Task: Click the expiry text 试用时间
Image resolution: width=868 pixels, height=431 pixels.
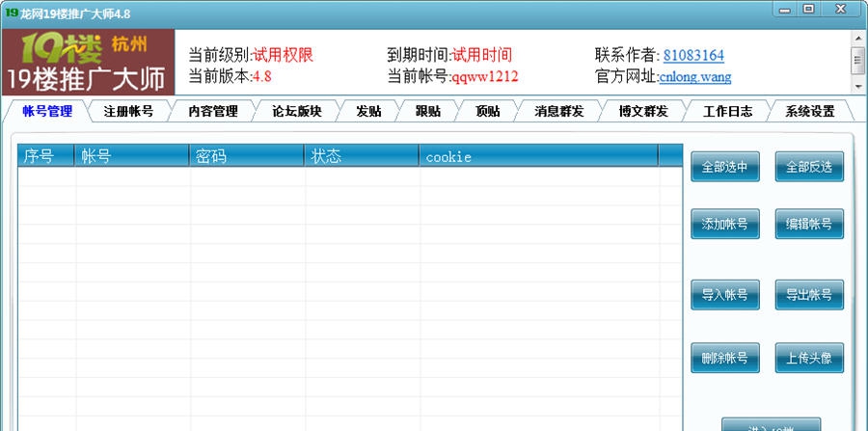Action: (x=481, y=55)
